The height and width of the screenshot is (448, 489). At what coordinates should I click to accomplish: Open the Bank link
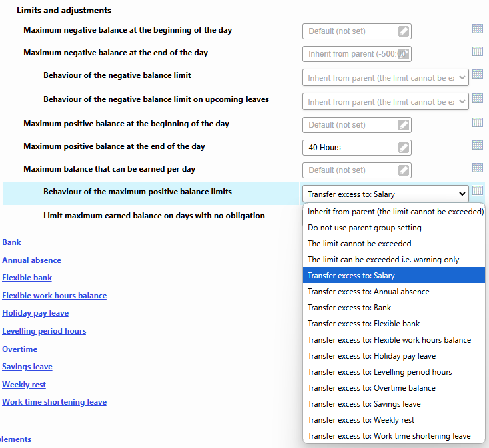[11, 242]
